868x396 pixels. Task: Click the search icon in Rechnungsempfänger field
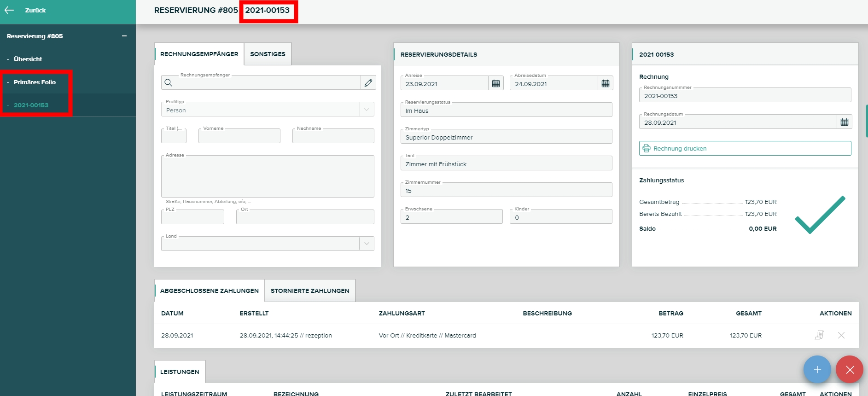(169, 83)
